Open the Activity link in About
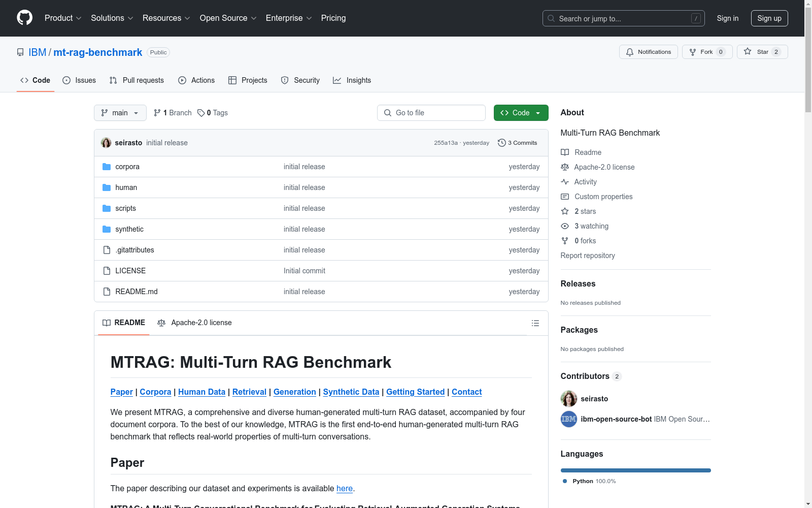Viewport: 812px width, 508px height. coord(585,182)
